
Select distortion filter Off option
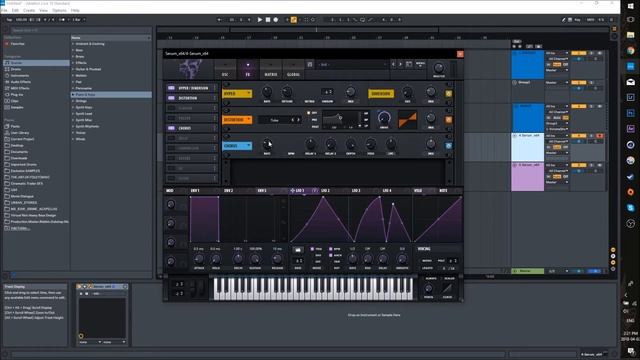(x=309, y=113)
